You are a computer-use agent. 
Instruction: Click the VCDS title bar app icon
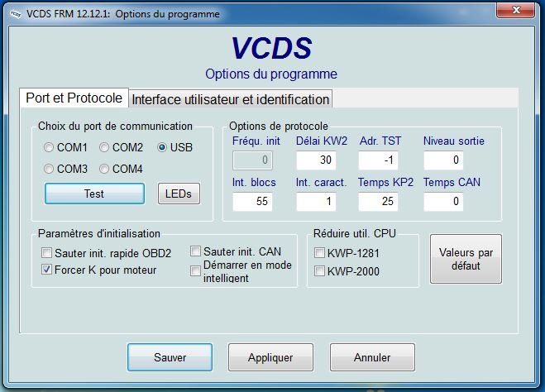click(x=16, y=14)
